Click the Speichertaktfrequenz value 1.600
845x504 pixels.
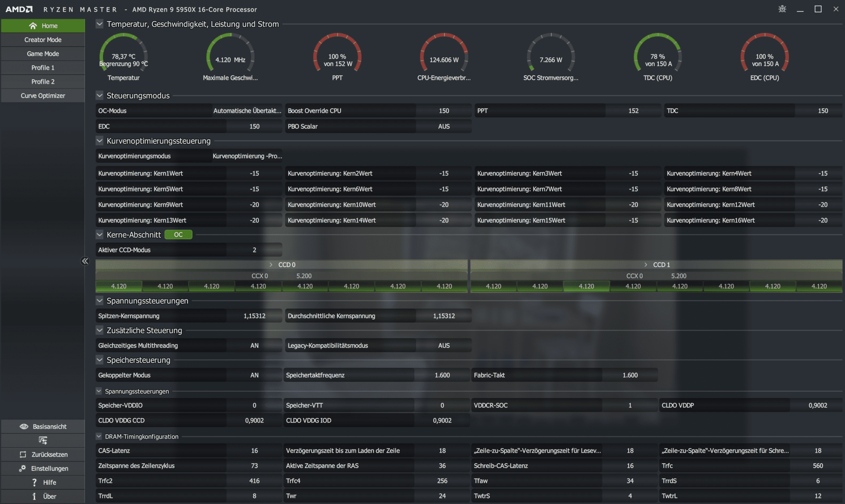coord(442,375)
